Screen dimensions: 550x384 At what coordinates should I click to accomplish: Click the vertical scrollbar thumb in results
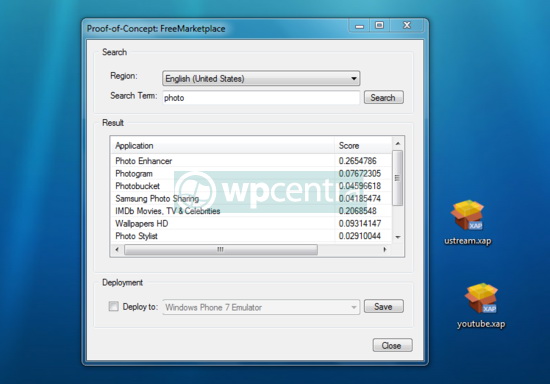(x=397, y=178)
